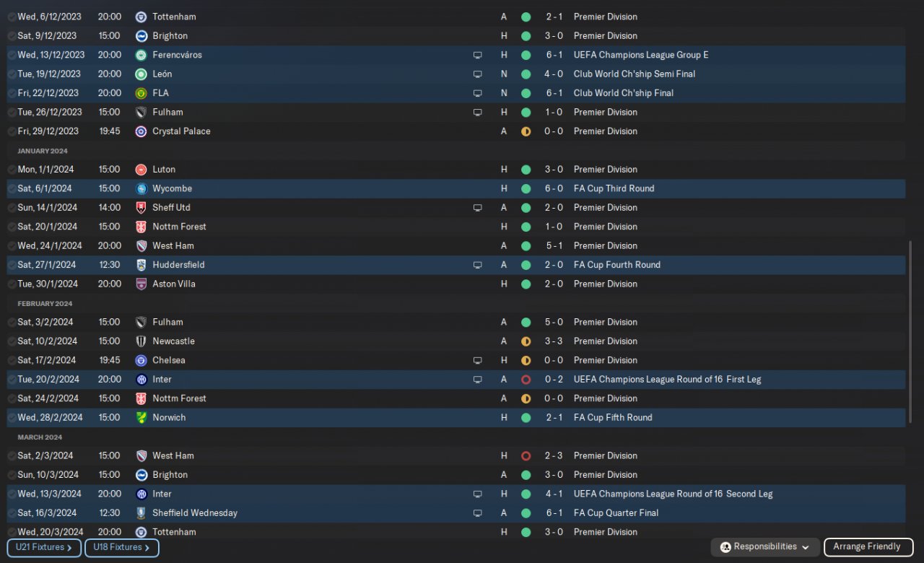Click the TV icon on the Sheff Utd row
The image size is (924, 563).
pos(477,208)
